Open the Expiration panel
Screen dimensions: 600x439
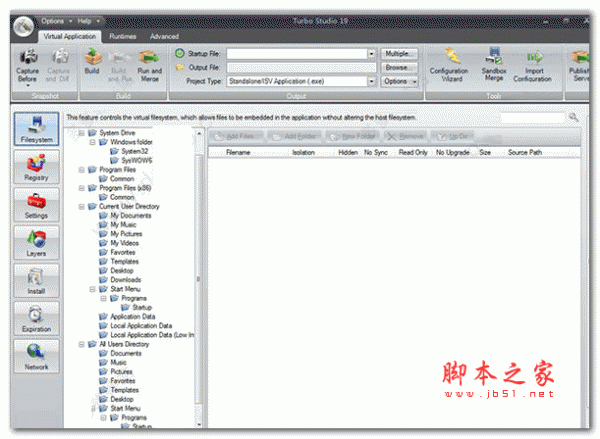click(37, 318)
